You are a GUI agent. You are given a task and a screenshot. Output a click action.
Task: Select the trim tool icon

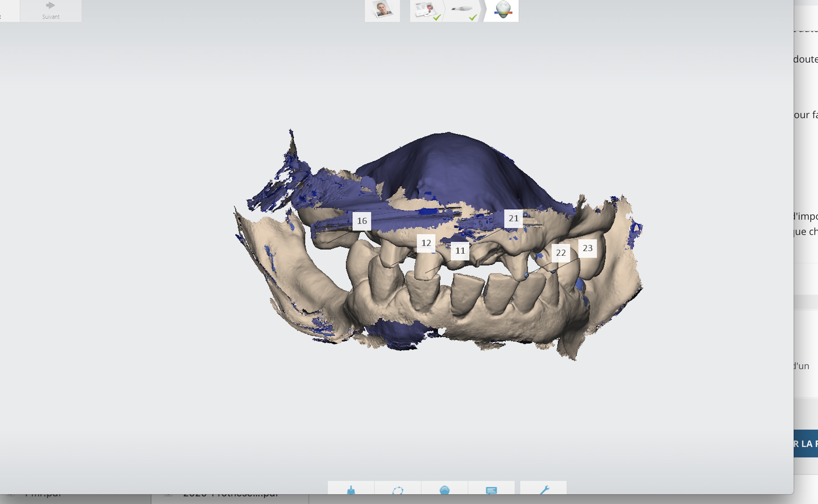click(351, 489)
